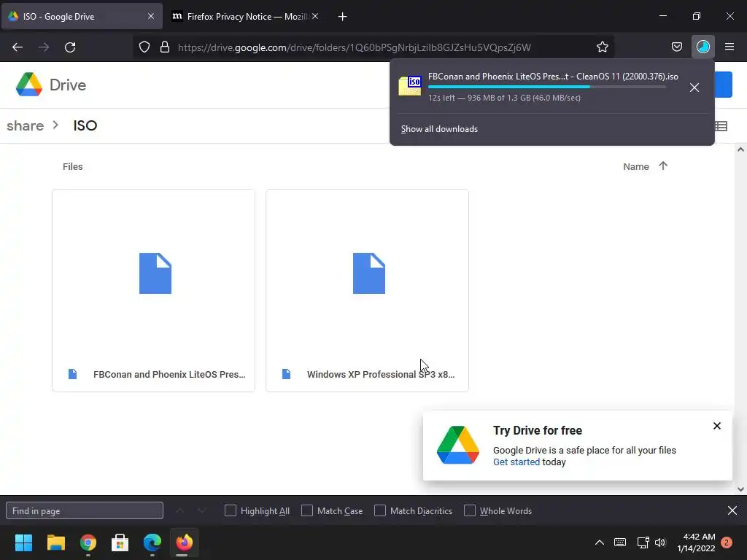Enable Match Case checkbox
The image size is (747, 560).
tap(307, 511)
